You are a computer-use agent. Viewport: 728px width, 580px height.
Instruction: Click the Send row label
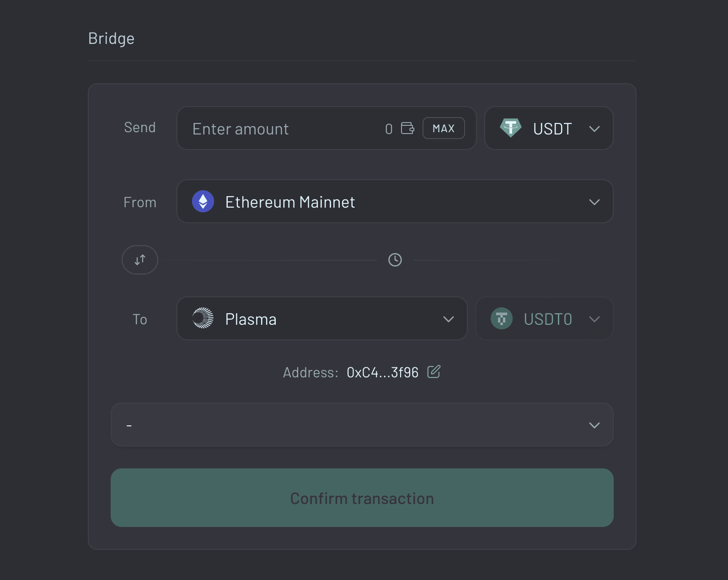[139, 128]
